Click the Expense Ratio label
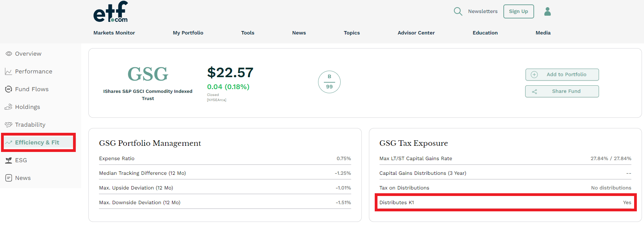Viewport: 644px width, 225px height. 117,158
